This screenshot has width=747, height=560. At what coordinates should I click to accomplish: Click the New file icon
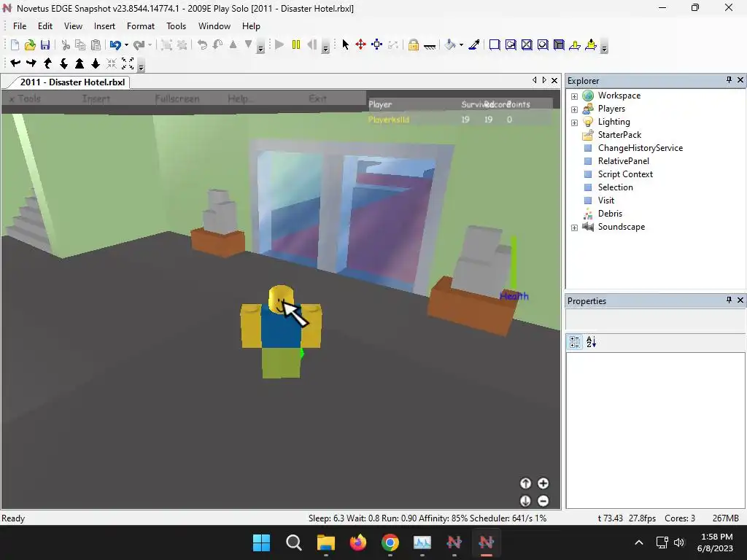pos(15,44)
